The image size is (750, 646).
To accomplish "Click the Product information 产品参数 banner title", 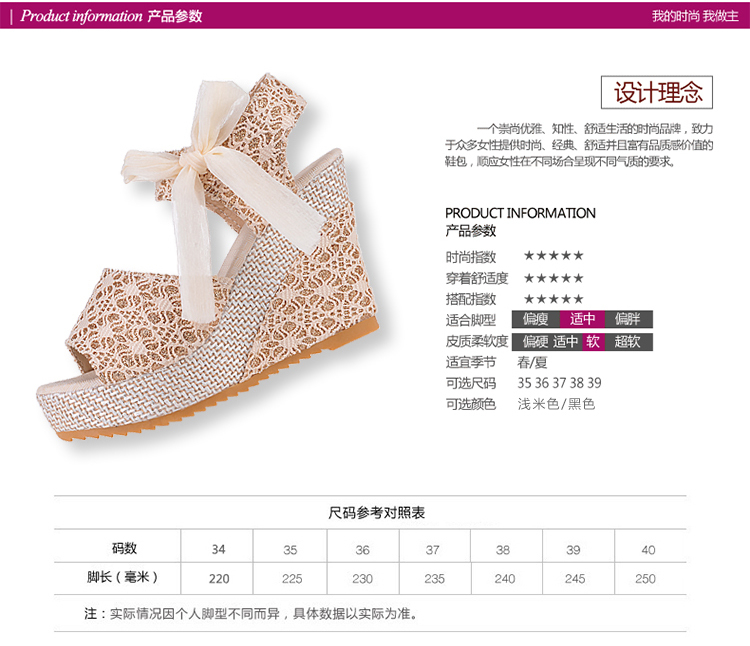I will pos(111,16).
